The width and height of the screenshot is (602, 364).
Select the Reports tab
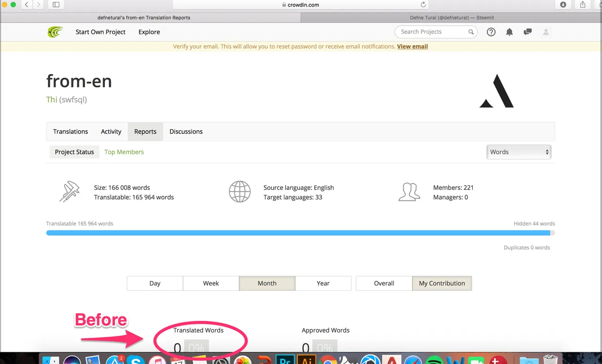[145, 131]
